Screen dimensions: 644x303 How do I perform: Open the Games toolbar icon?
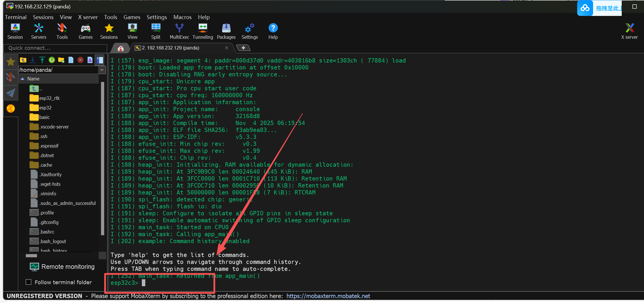click(x=86, y=31)
